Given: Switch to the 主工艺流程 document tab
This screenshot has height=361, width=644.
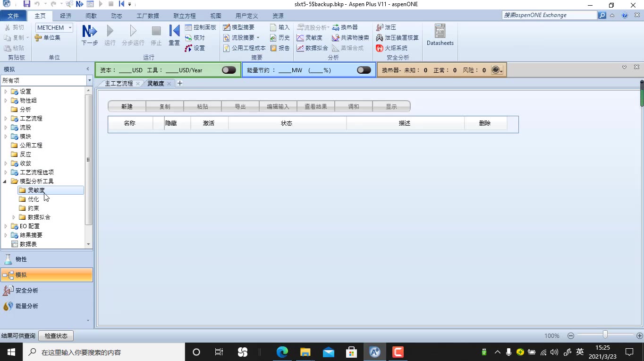Looking at the screenshot, I should pos(118,83).
